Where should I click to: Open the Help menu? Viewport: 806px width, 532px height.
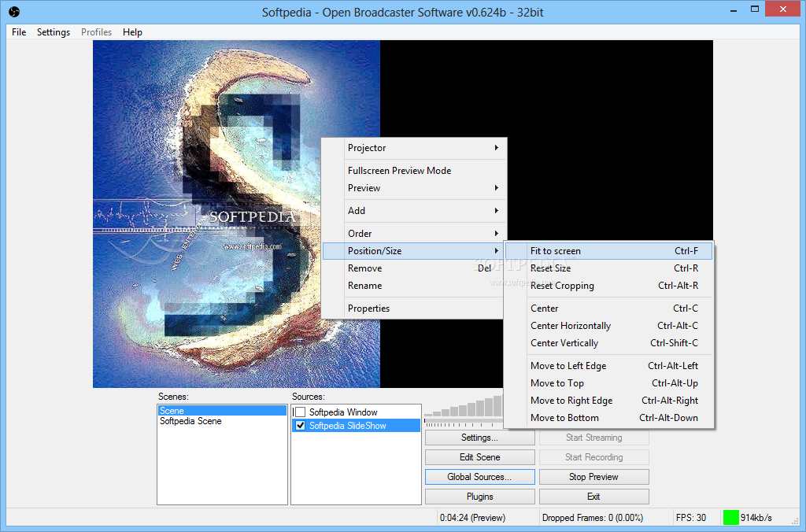[x=132, y=31]
